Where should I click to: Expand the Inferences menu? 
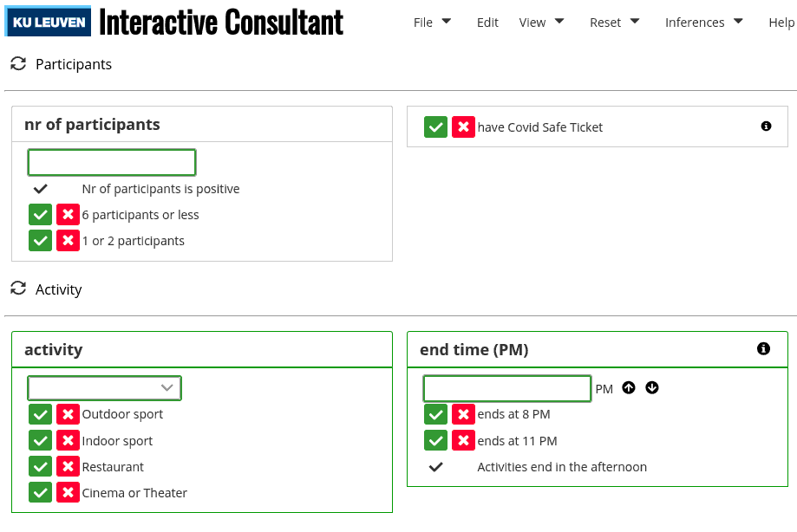click(704, 23)
